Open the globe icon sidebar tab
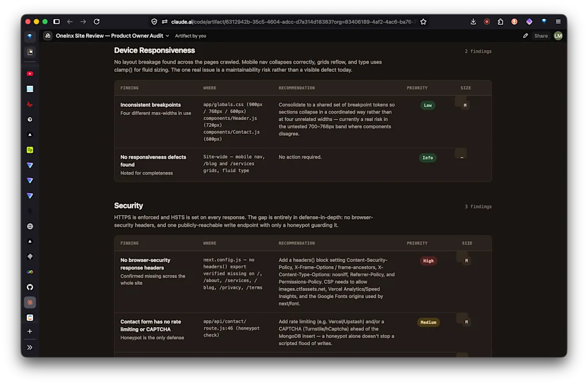Screen dimensions: 588x385 30,226
